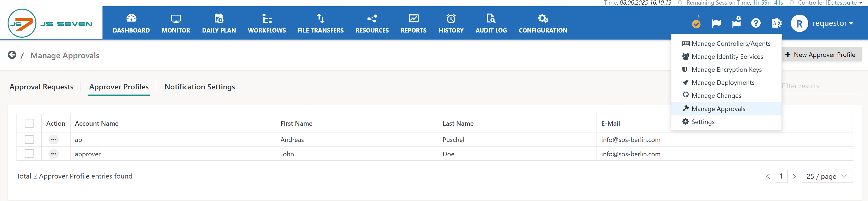
Task: Click the JS7 logo
Action: [50, 23]
